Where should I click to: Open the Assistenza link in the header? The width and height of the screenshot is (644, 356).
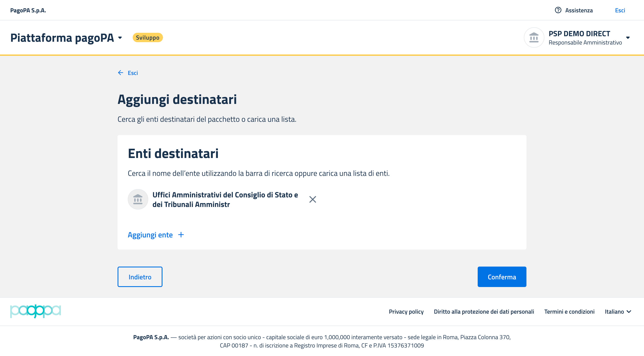(x=579, y=10)
